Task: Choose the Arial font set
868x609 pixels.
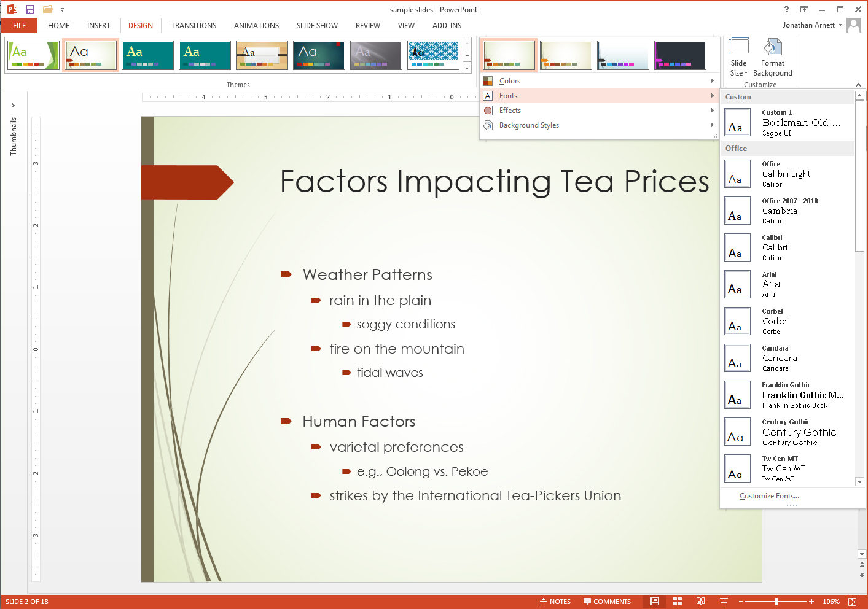Action: coord(788,284)
